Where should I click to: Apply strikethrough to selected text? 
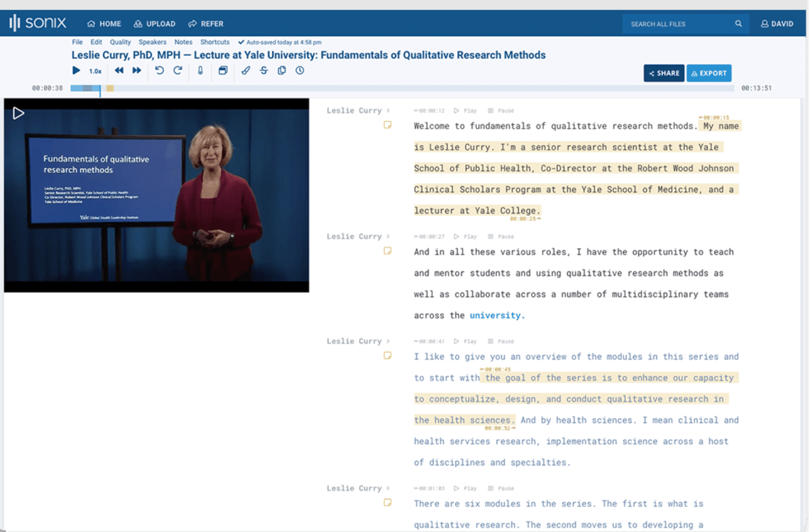[x=264, y=71]
